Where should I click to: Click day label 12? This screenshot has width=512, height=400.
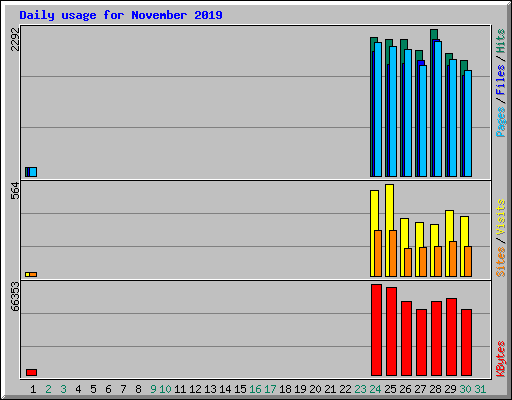pyautogui.click(x=195, y=389)
